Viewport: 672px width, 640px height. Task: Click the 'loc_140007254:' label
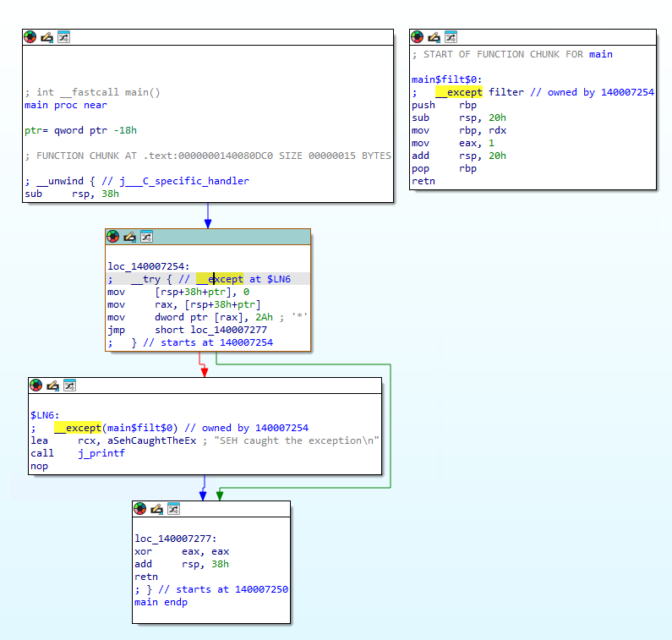148,266
